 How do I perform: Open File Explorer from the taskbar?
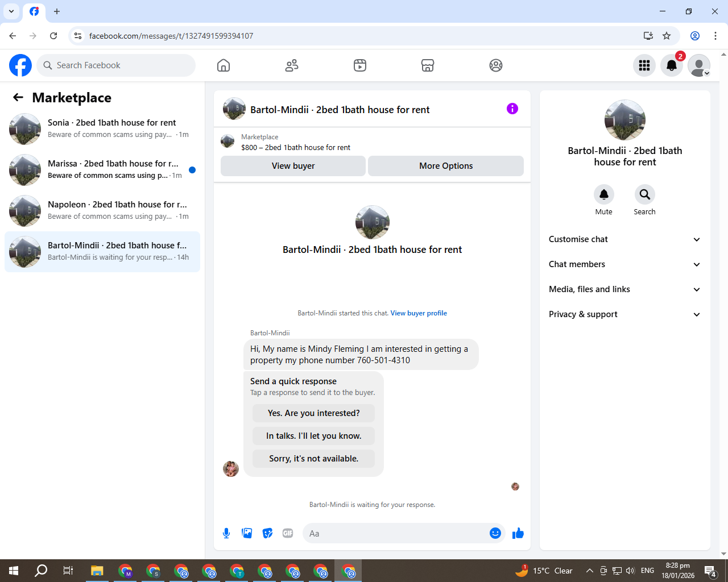click(97, 571)
